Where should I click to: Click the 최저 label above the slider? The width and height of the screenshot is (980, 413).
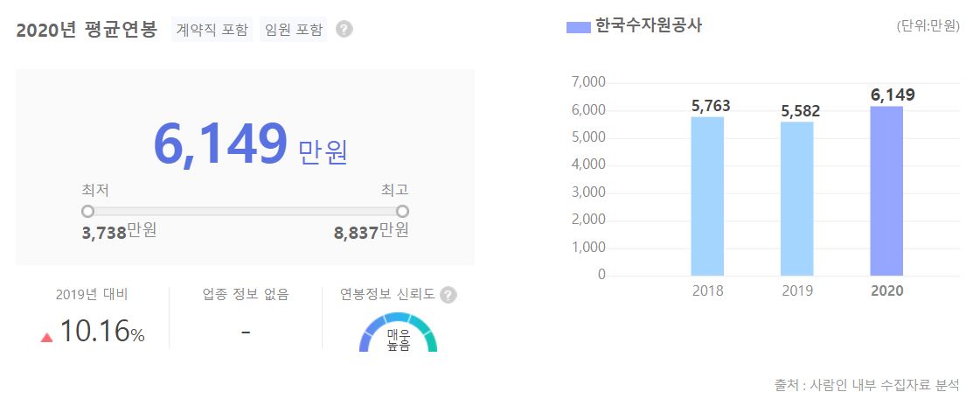pyautogui.click(x=95, y=190)
